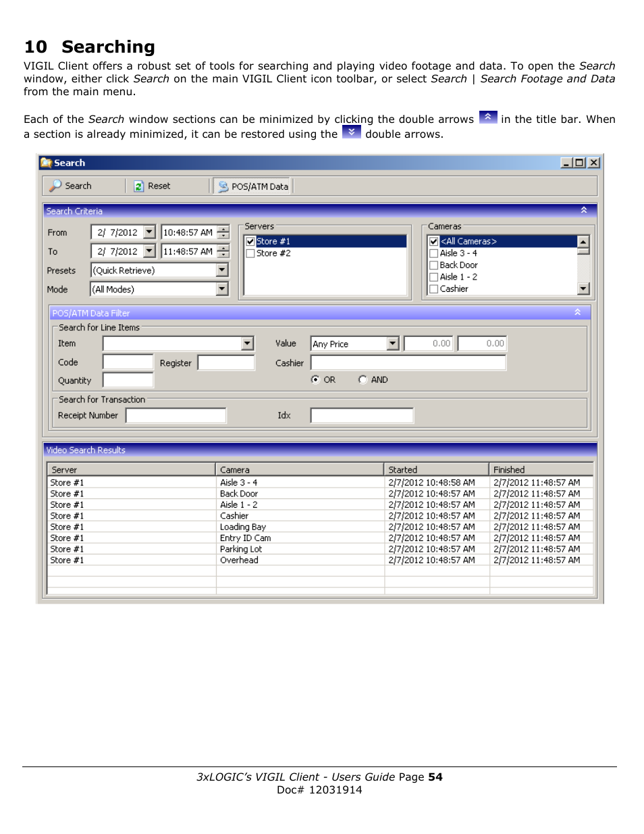Image resolution: width=644 pixels, height=834 pixels.
Task: Click the Cameras list scroll up arrow
Action: pos(584,241)
